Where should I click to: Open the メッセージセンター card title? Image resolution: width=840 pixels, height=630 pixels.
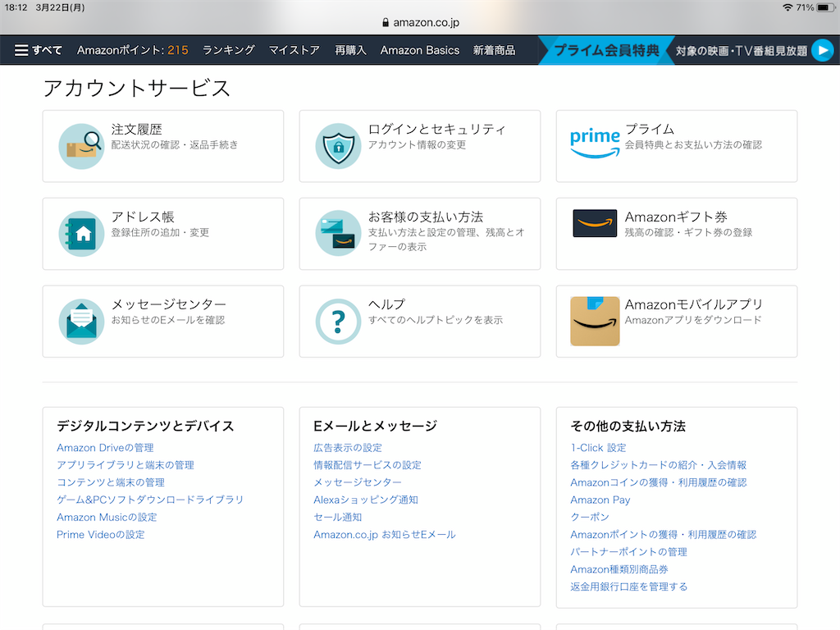168,304
